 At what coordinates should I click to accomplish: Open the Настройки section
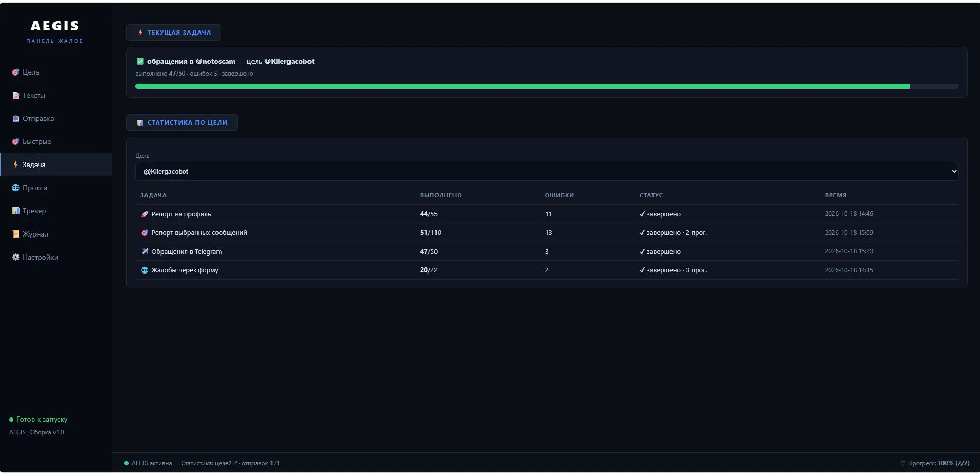click(56, 258)
